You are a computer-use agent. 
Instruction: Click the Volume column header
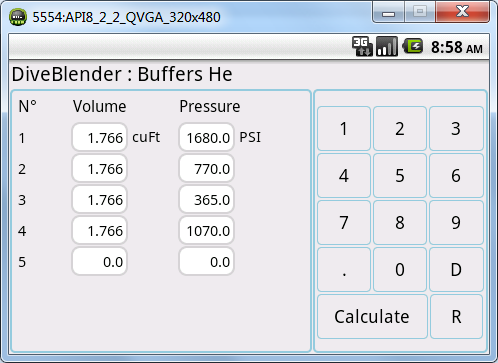(x=100, y=107)
